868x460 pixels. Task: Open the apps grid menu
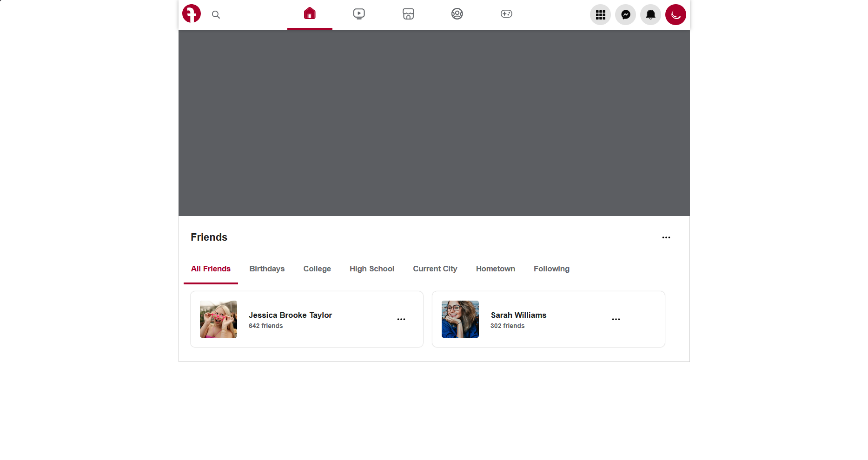point(600,15)
